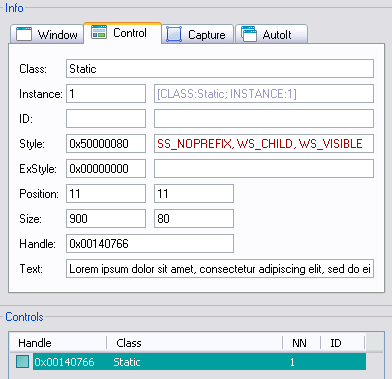The image size is (392, 379).
Task: Open the AutoIt tab
Action: (271, 34)
